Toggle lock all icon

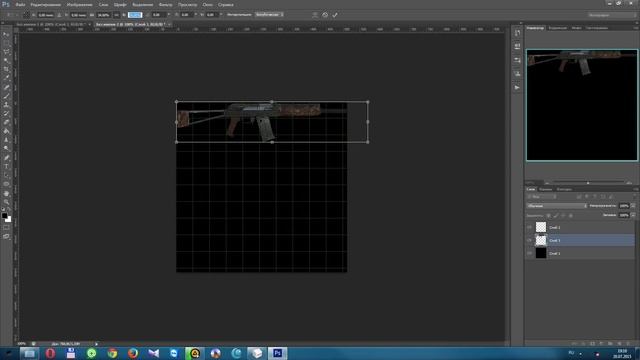571,216
